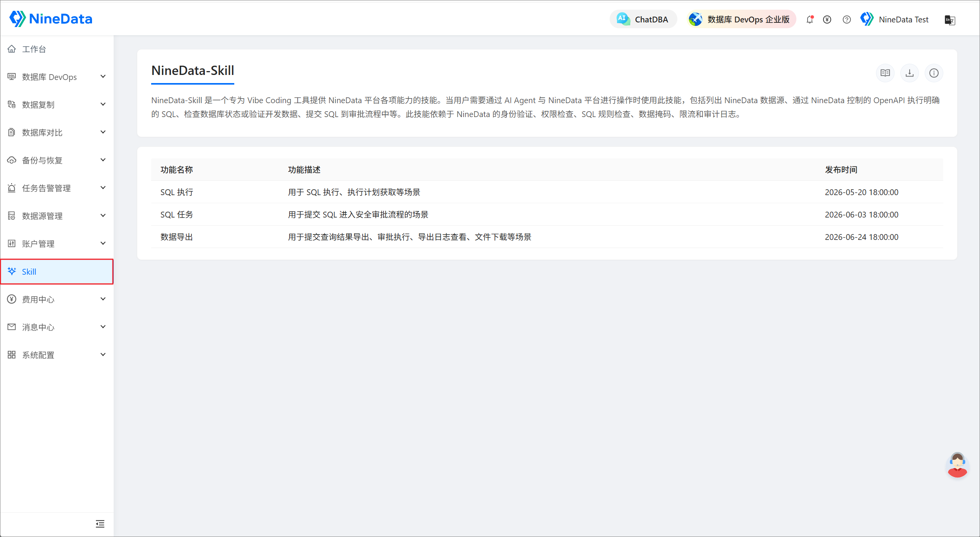Click the 费用中心 yen icon
This screenshot has width=980, height=537.
coord(12,299)
